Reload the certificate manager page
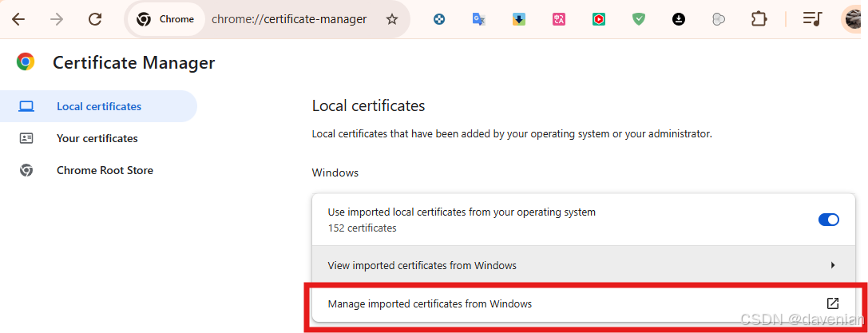Screen dimensions: 868x333 95,20
